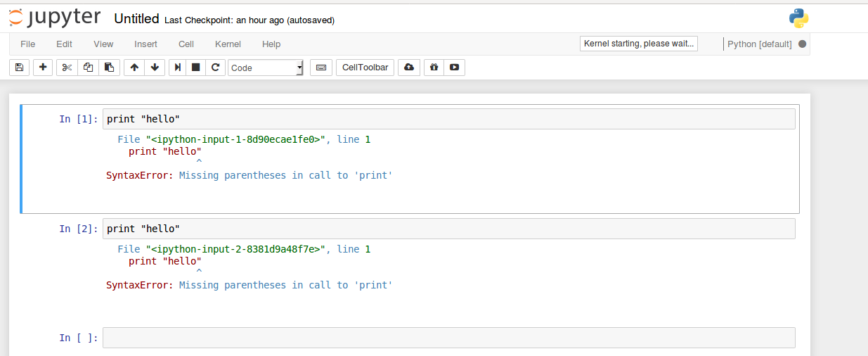Click the cloud upload icon
868x356 pixels.
pyautogui.click(x=409, y=68)
